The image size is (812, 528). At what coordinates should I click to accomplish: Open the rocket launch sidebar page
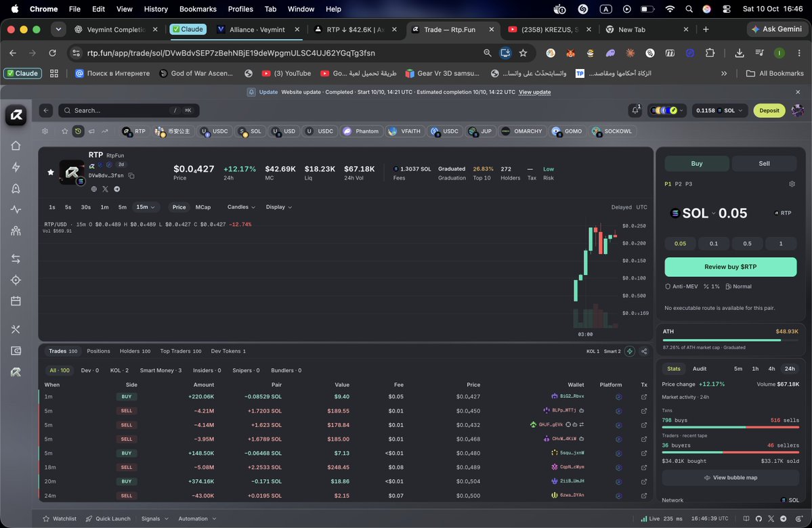[16, 188]
